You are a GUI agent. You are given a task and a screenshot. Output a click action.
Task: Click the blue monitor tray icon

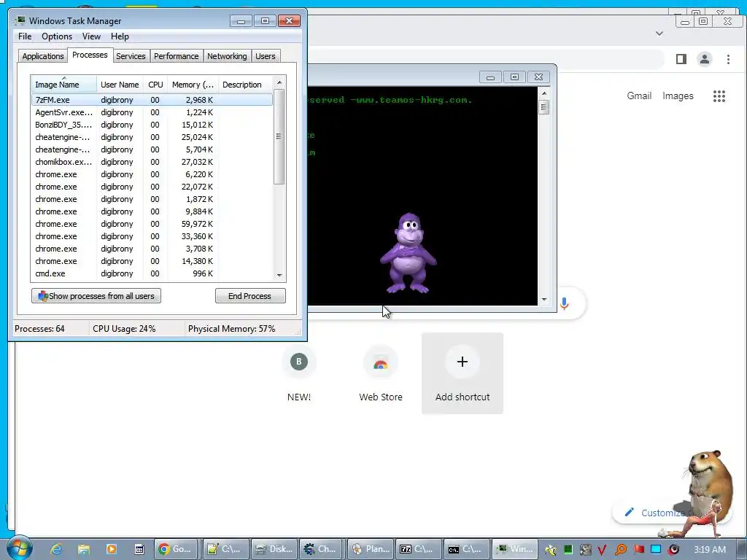click(x=656, y=550)
